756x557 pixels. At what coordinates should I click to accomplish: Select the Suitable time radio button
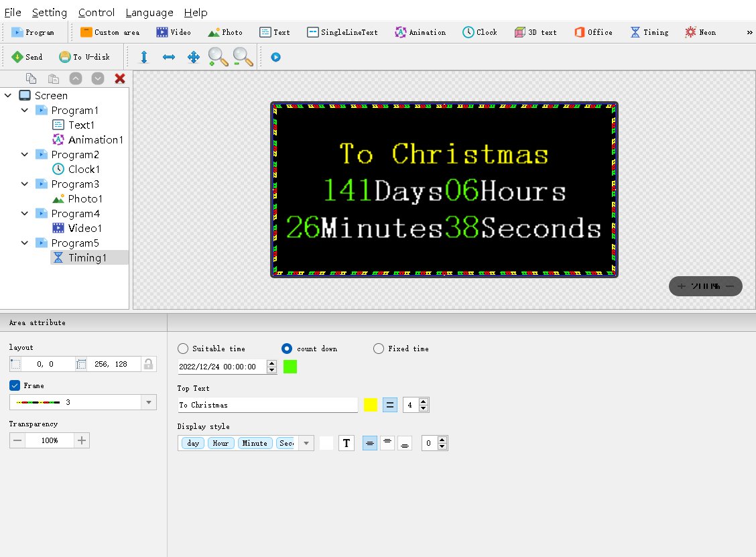point(183,349)
